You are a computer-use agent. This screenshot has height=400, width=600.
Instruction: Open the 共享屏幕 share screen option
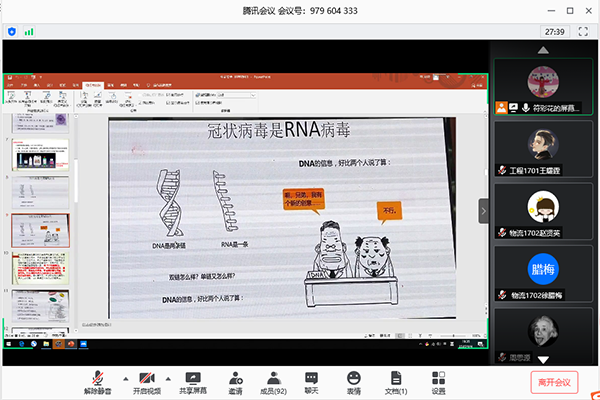tap(193, 381)
